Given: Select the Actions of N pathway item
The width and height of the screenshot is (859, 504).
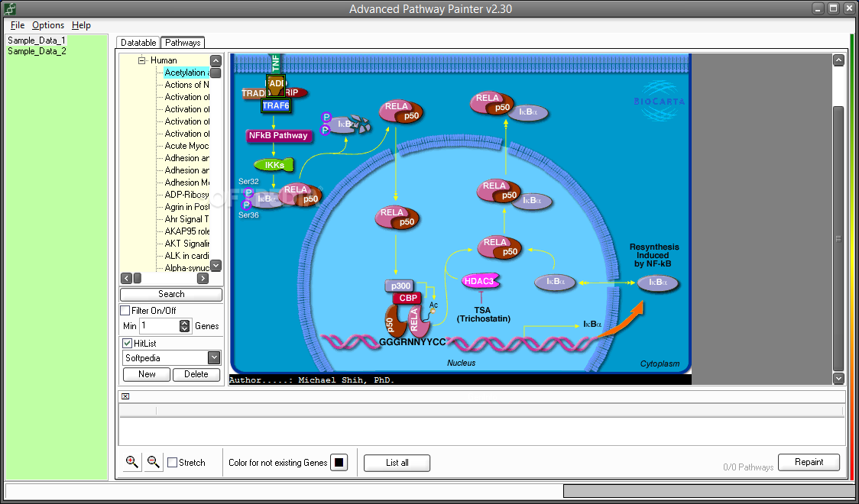Looking at the screenshot, I should click(186, 85).
